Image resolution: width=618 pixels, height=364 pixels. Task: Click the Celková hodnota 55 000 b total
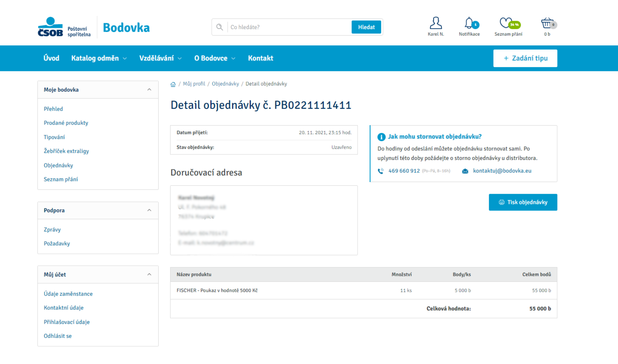[540, 309]
